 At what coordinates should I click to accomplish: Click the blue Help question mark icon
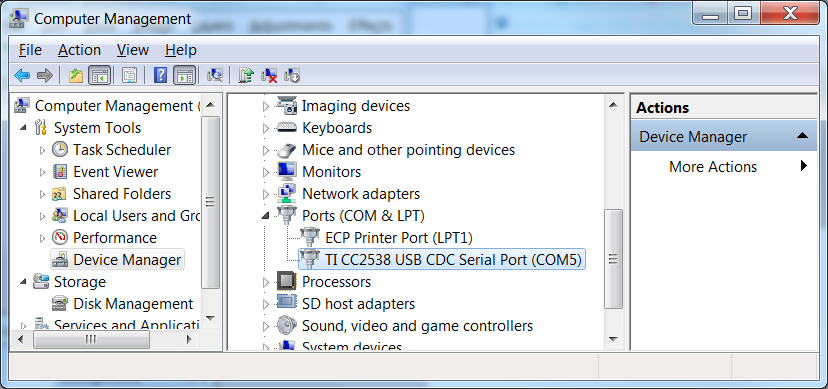coord(160,75)
